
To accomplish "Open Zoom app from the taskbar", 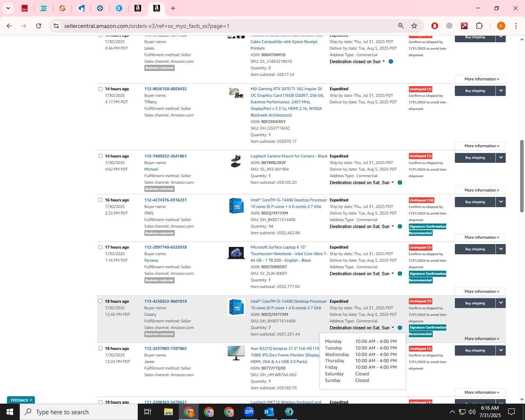I will pos(249,412).
